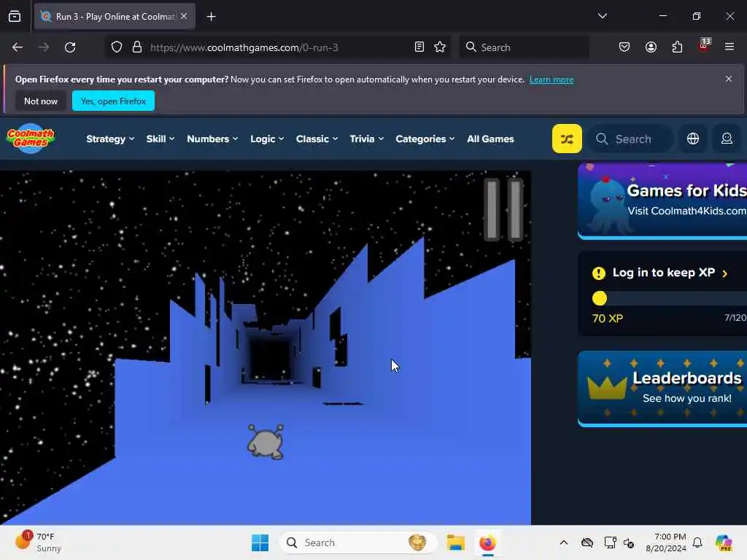The image size is (747, 560).
Task: Click the Coolmath Games logo
Action: [x=31, y=139]
